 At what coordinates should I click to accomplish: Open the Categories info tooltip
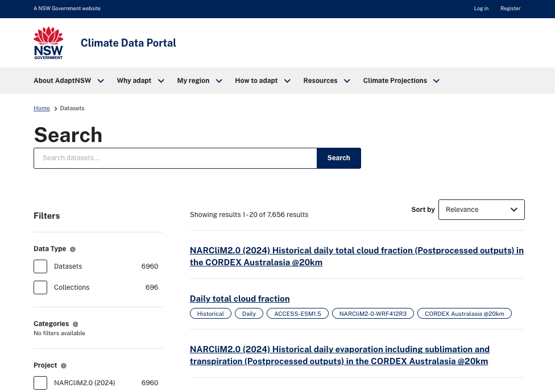click(75, 324)
